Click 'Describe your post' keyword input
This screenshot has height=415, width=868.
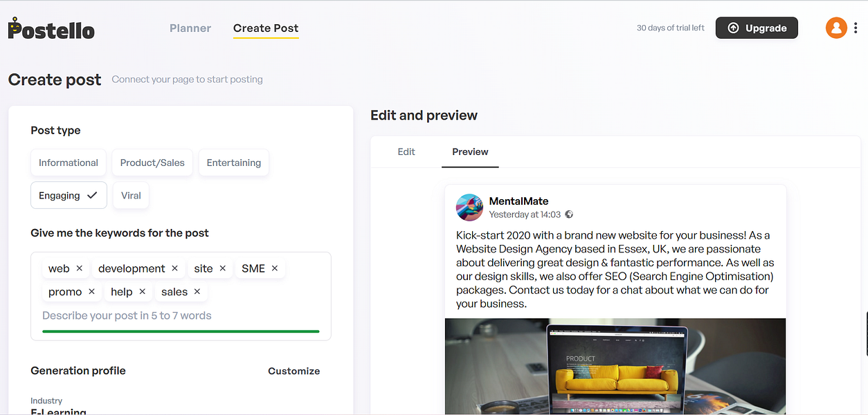click(181, 315)
